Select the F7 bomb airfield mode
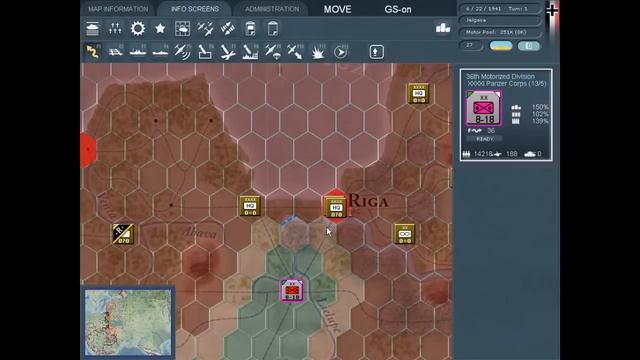The image size is (640, 360). (228, 52)
